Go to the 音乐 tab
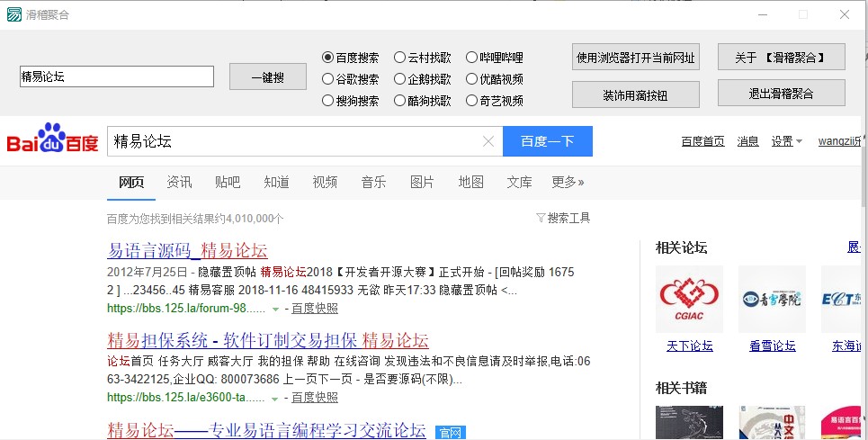The image size is (868, 440). (373, 182)
